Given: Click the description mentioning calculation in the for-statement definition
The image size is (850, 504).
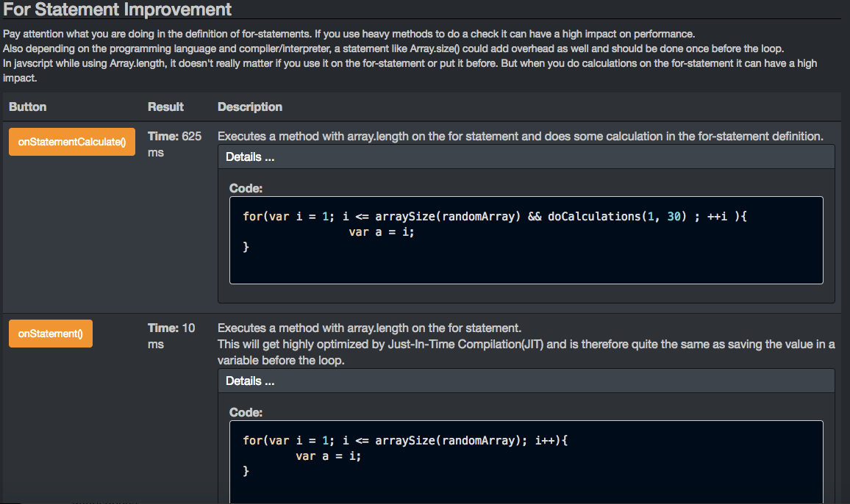Looking at the screenshot, I should (x=520, y=137).
